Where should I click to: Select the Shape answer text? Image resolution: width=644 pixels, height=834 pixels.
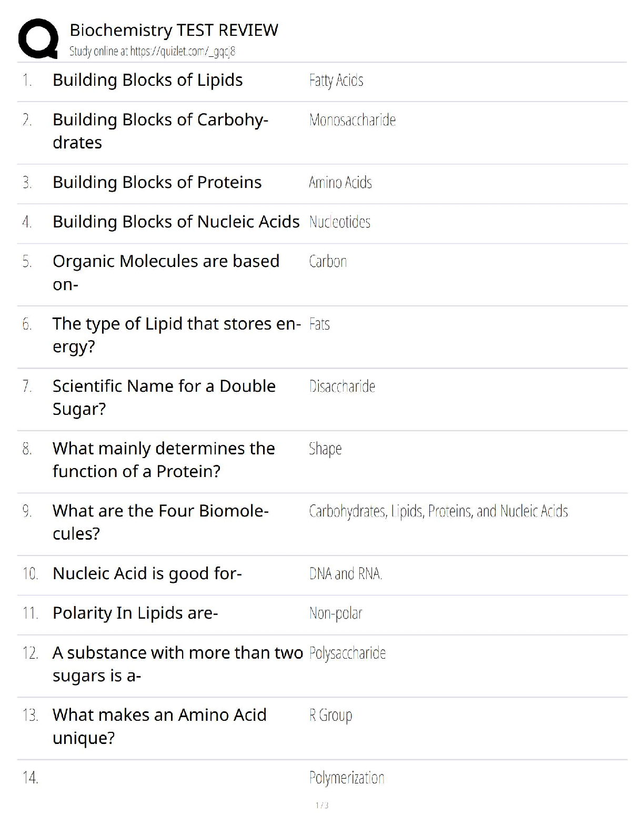(x=325, y=449)
